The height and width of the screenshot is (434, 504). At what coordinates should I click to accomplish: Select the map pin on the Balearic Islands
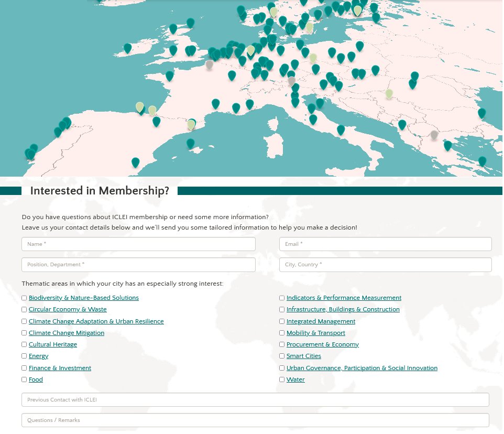191,144
